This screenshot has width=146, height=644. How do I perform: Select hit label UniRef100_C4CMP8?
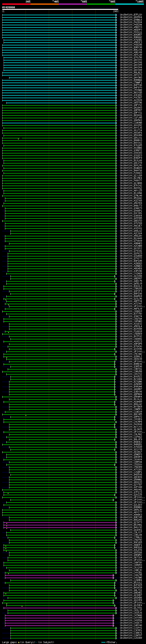131,422
